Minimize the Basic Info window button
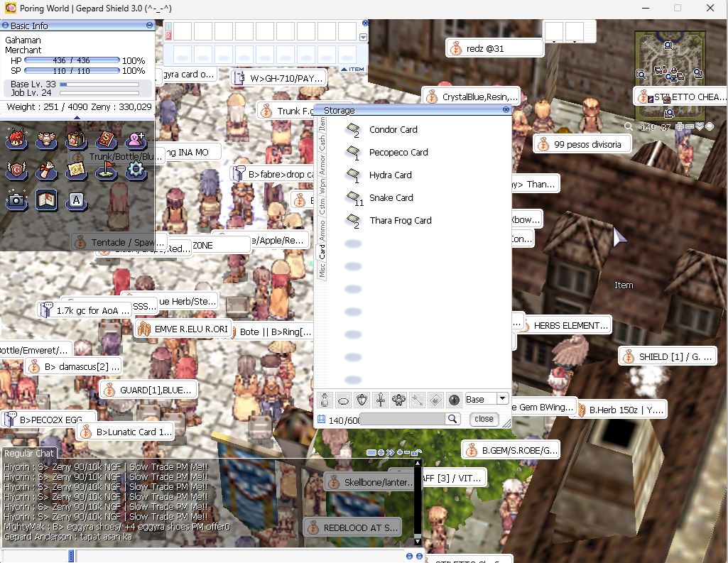 point(149,26)
